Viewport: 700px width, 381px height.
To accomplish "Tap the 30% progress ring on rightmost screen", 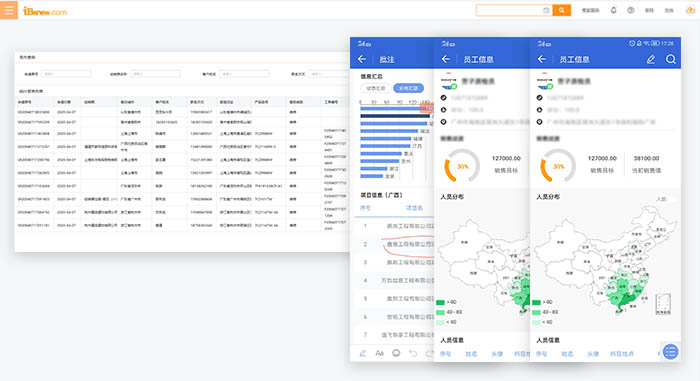I will (558, 166).
